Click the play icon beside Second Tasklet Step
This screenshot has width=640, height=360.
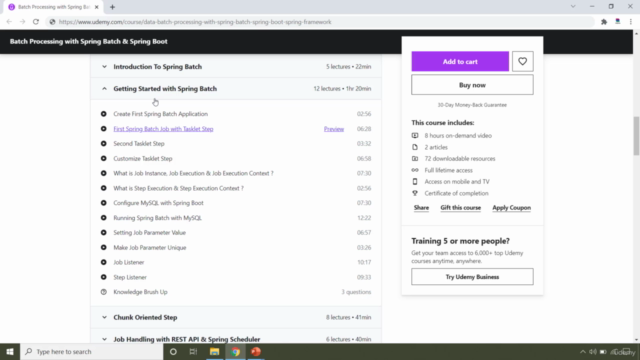(104, 144)
